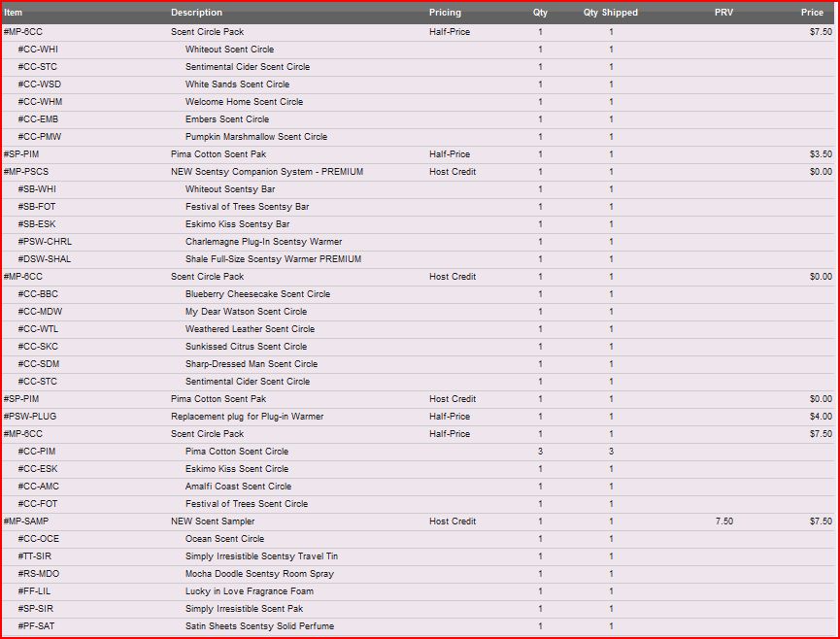The width and height of the screenshot is (840, 639).
Task: Select Ocean Scent Circle description
Action: point(225,539)
